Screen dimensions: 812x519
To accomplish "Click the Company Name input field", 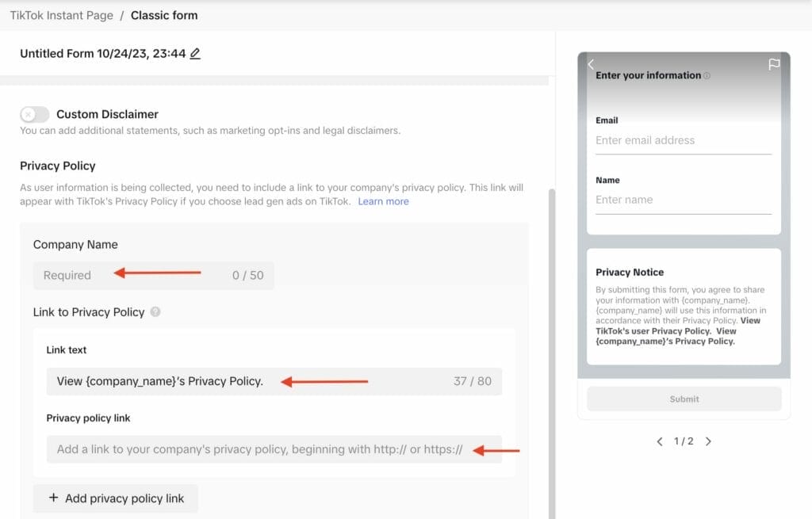I will [x=153, y=276].
